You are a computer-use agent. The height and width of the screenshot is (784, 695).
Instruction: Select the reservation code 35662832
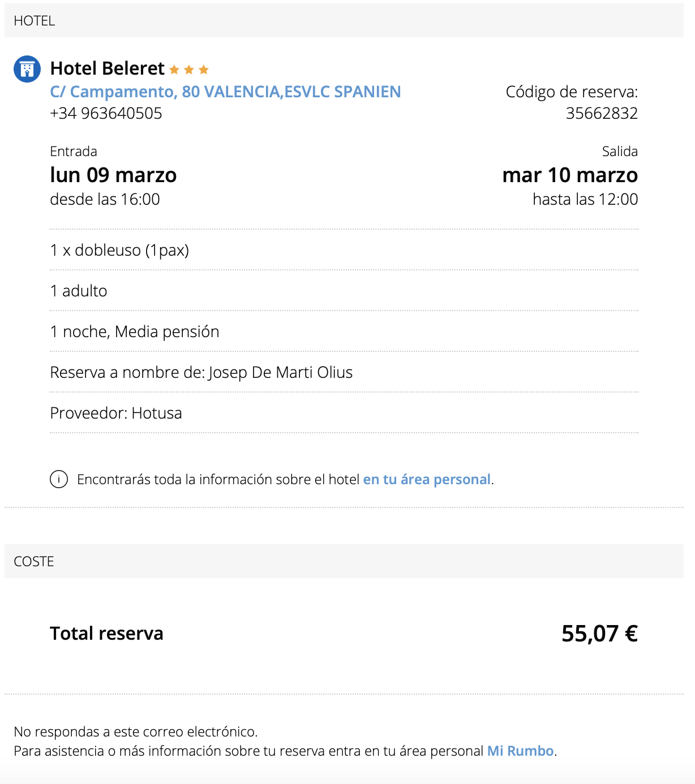tap(602, 113)
